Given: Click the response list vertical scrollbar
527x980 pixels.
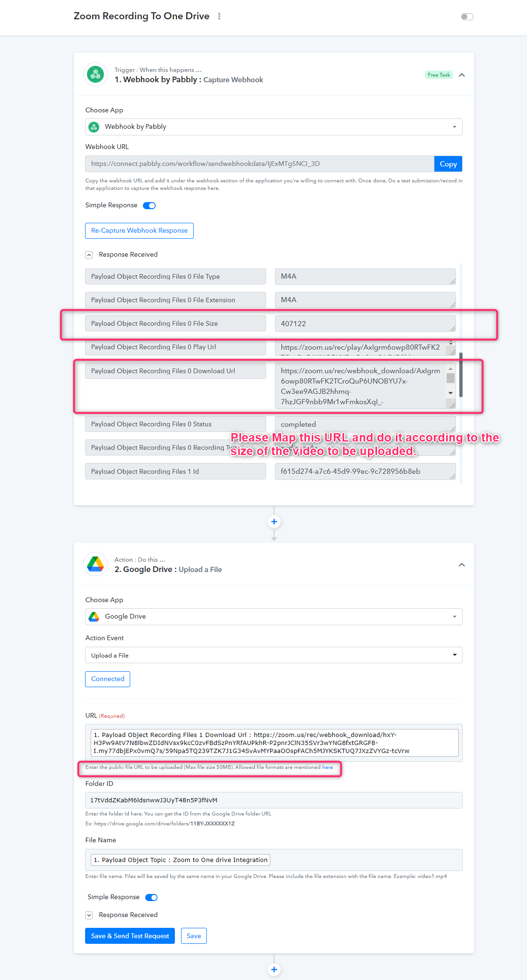Looking at the screenshot, I should (461, 375).
